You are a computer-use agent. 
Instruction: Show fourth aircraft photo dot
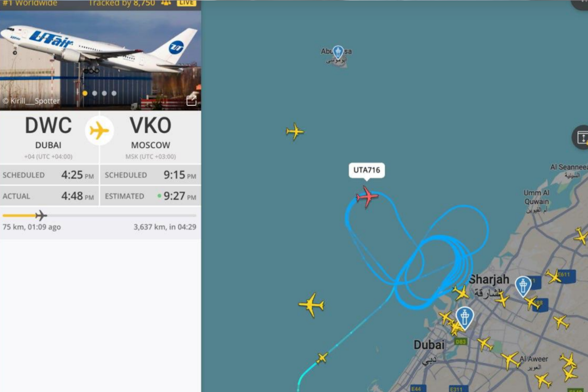(x=114, y=93)
